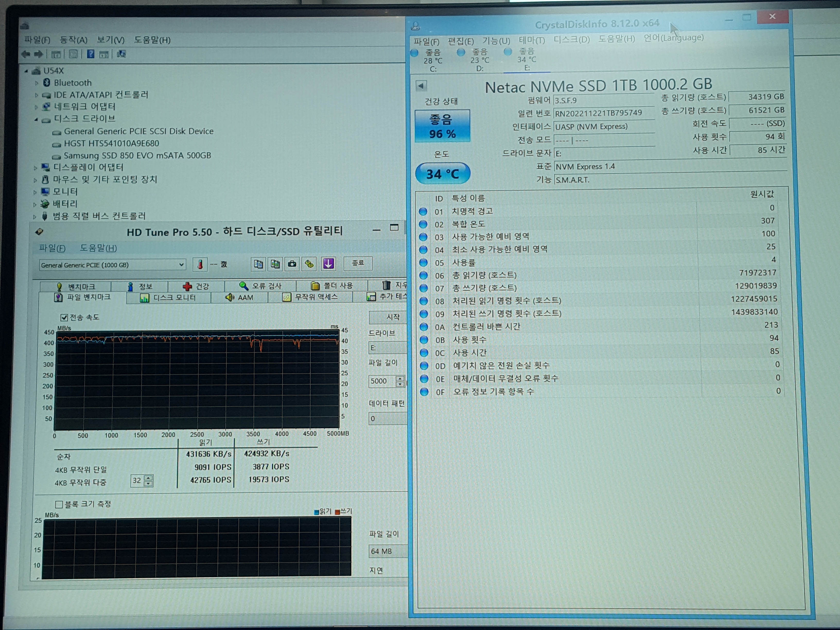Viewport: 840px width, 630px height.
Task: Open Device Manager 보기(V) menu
Action: (x=110, y=40)
